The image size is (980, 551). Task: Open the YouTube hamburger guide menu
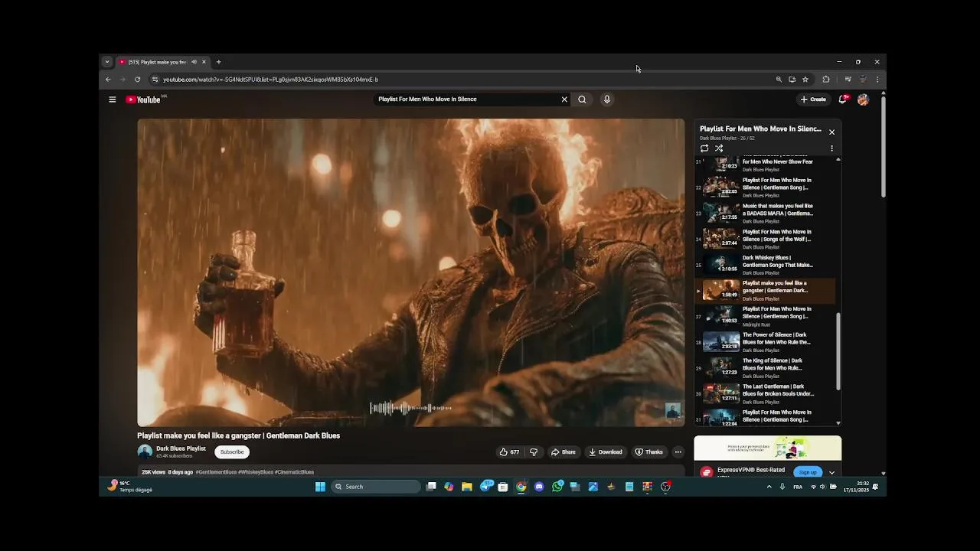[x=112, y=99]
